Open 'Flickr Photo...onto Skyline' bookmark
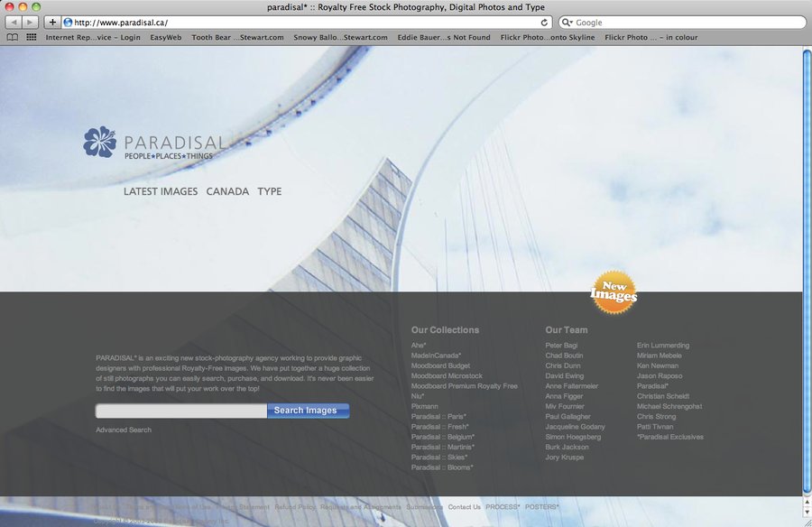The width and height of the screenshot is (812, 527). coord(548,37)
